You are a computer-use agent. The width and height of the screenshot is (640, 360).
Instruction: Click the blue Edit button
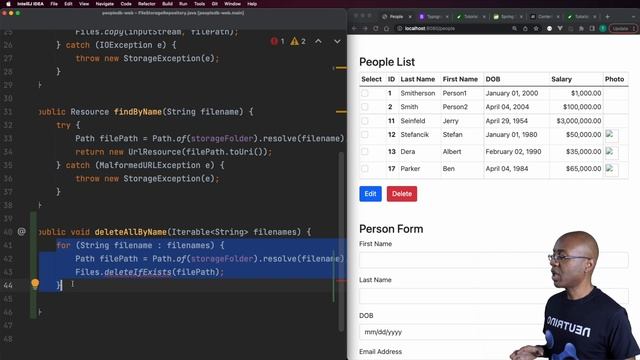(x=370, y=194)
